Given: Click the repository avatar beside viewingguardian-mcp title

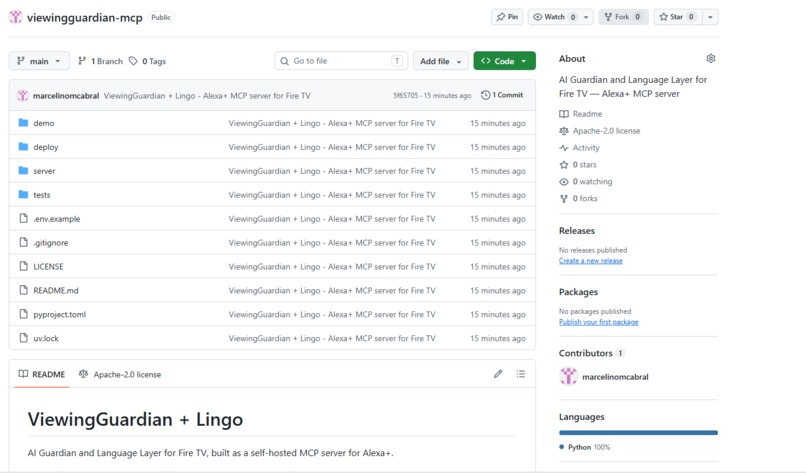Looking at the screenshot, I should tap(16, 17).
